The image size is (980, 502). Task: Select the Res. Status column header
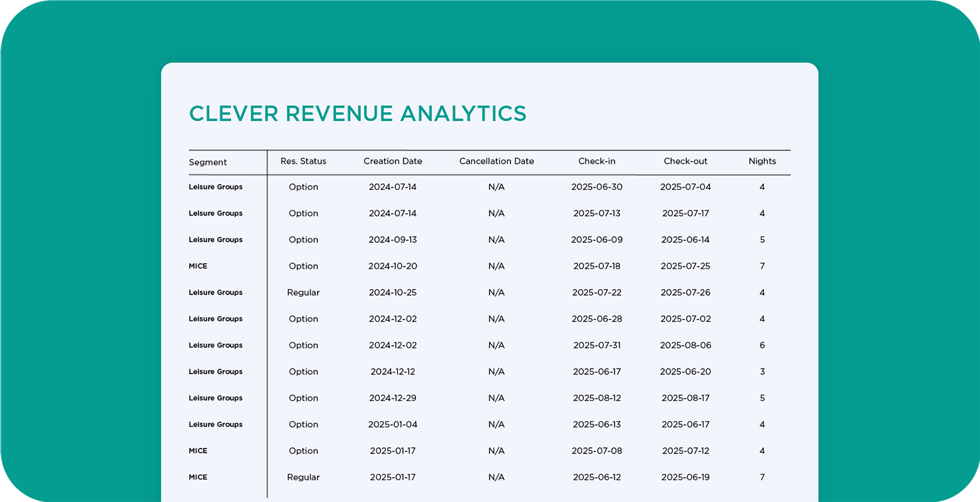303,161
